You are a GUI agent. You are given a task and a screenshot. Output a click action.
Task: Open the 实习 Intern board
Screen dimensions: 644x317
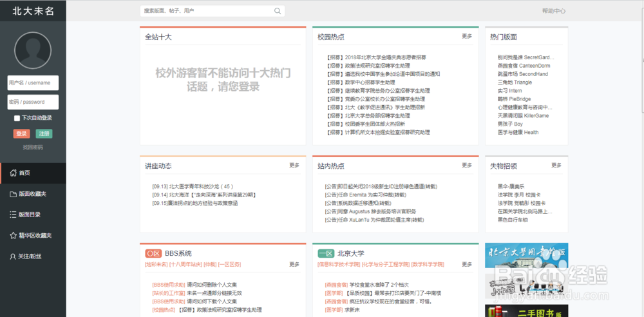click(509, 91)
